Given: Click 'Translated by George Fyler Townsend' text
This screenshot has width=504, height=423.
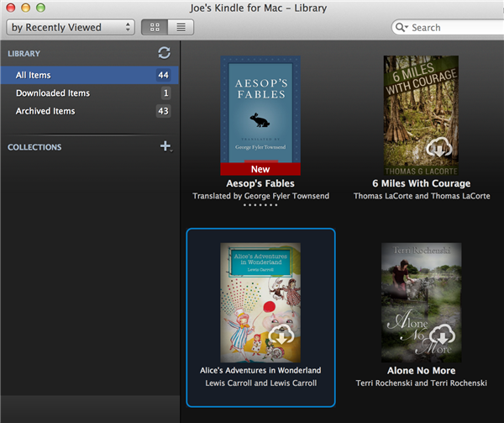Looking at the screenshot, I should 260,196.
